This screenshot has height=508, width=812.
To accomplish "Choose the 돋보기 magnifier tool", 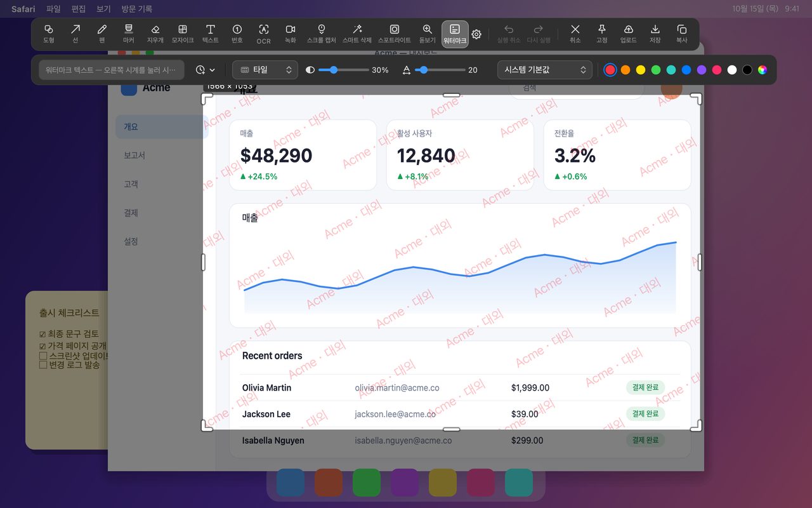I will [428, 34].
